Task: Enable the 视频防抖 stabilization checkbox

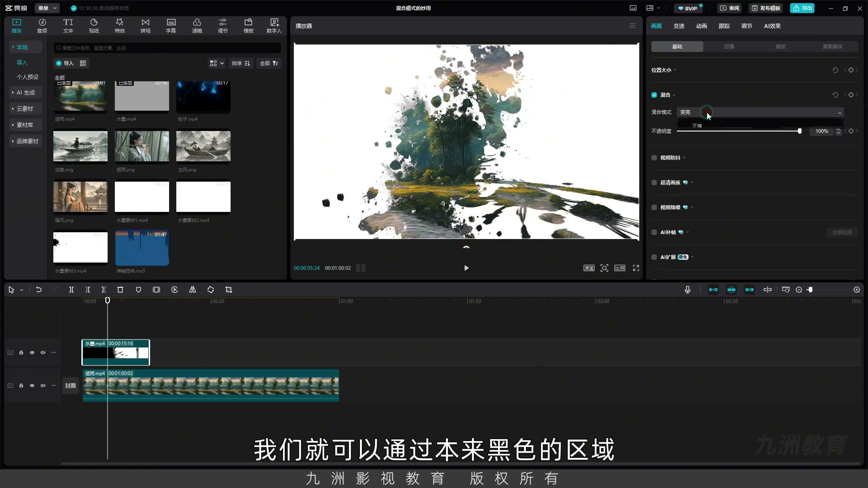Action: tap(654, 158)
